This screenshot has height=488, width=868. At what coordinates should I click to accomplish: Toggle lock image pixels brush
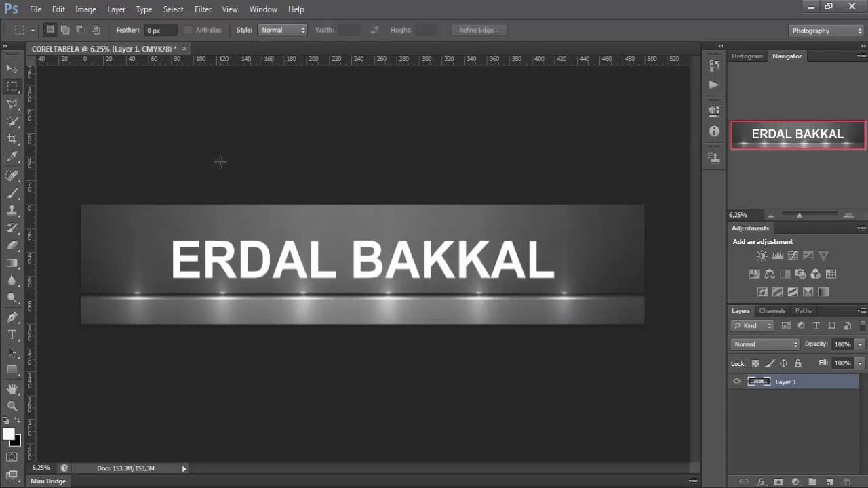coord(770,363)
